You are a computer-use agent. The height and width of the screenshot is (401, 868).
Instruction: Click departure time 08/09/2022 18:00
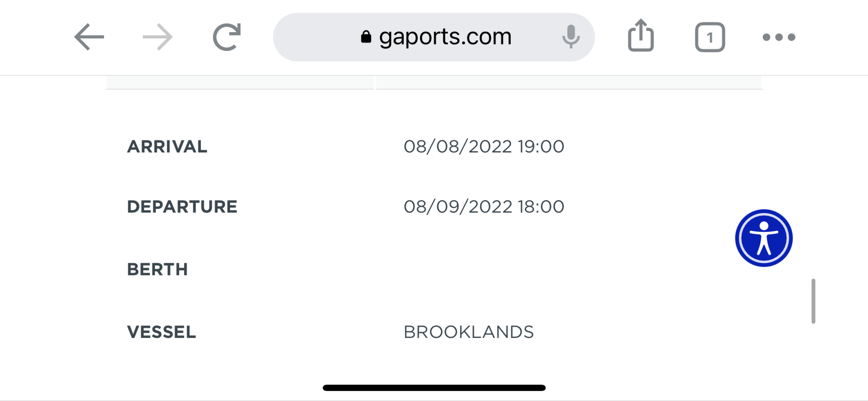[x=484, y=207]
